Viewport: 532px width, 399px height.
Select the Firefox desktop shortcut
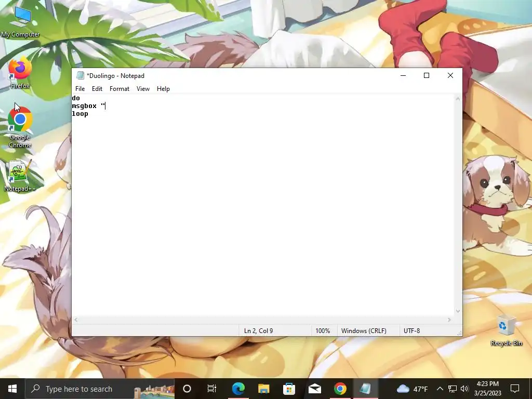(20, 74)
